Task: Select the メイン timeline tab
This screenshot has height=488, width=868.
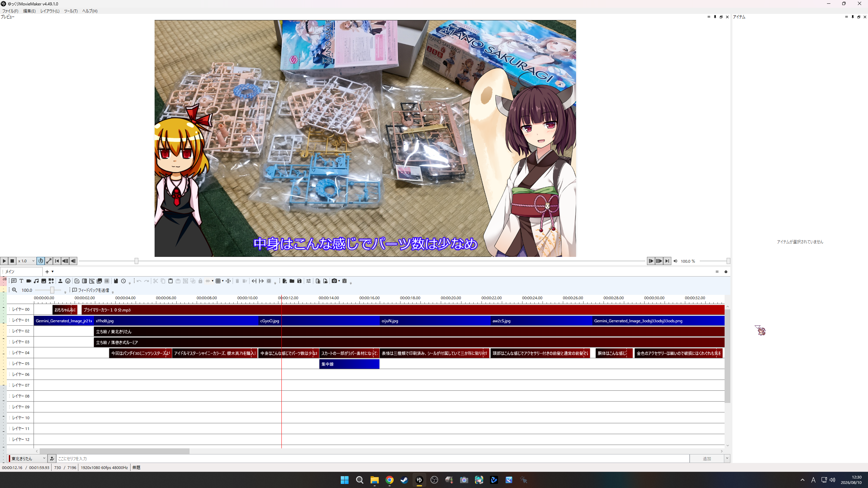Action: coord(22,272)
